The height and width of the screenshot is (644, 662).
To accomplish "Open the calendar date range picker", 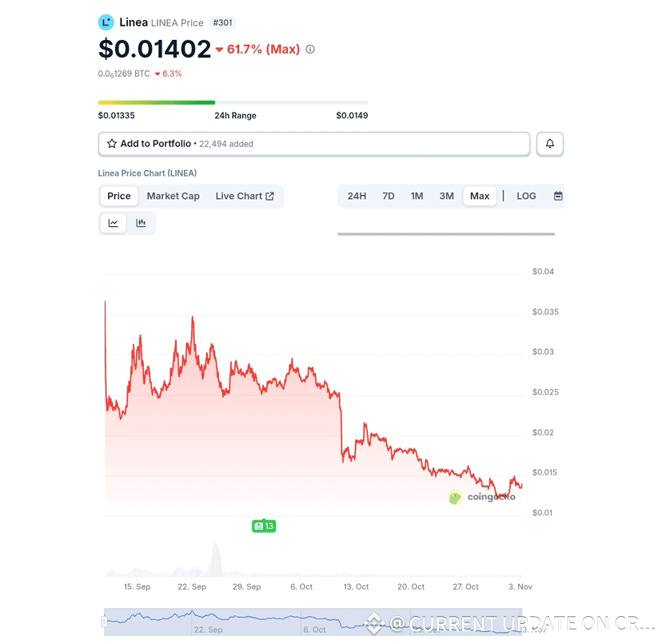I will pos(558,196).
